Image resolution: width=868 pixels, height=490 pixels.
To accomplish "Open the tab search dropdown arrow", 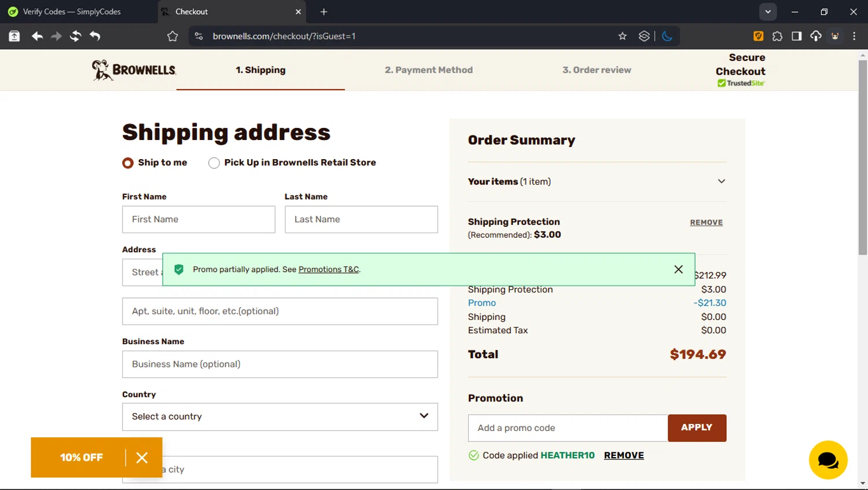I will coord(767,12).
